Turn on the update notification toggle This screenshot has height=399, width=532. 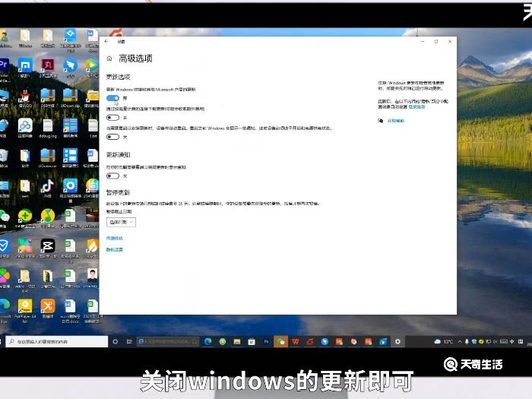coord(112,176)
